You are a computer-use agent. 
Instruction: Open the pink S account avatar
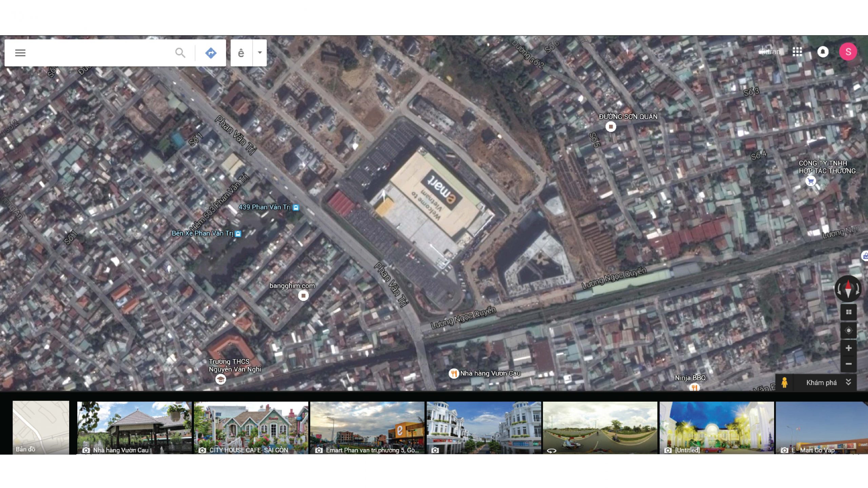click(848, 52)
